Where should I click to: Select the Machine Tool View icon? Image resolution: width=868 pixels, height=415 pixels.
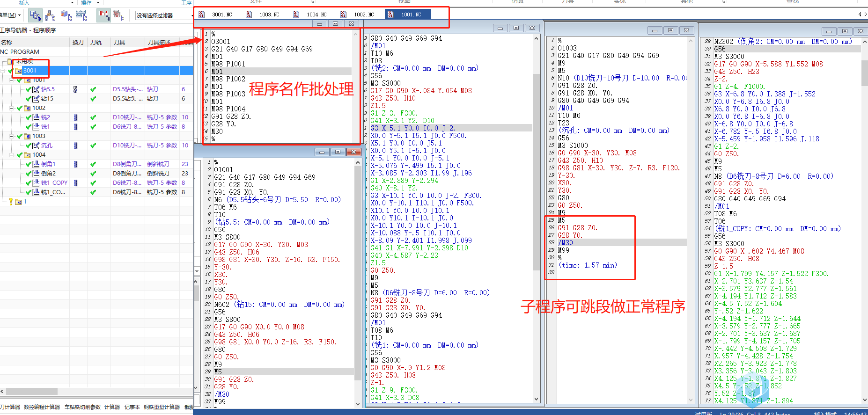(x=51, y=15)
